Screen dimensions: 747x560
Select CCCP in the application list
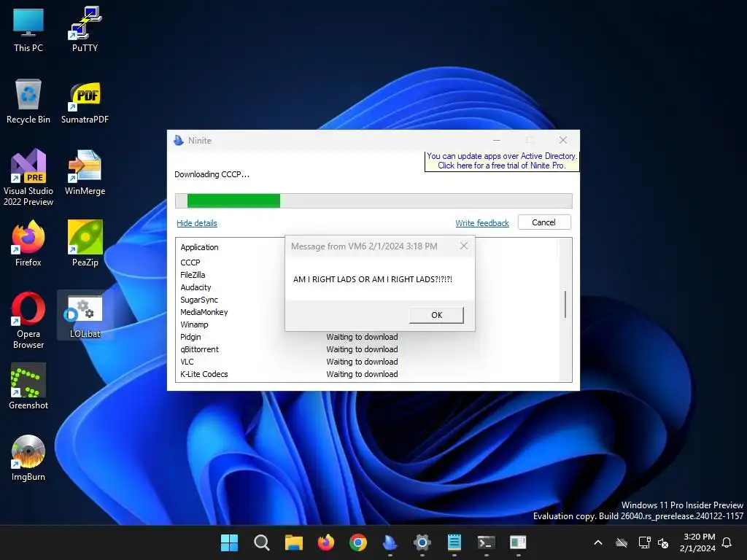(x=190, y=262)
